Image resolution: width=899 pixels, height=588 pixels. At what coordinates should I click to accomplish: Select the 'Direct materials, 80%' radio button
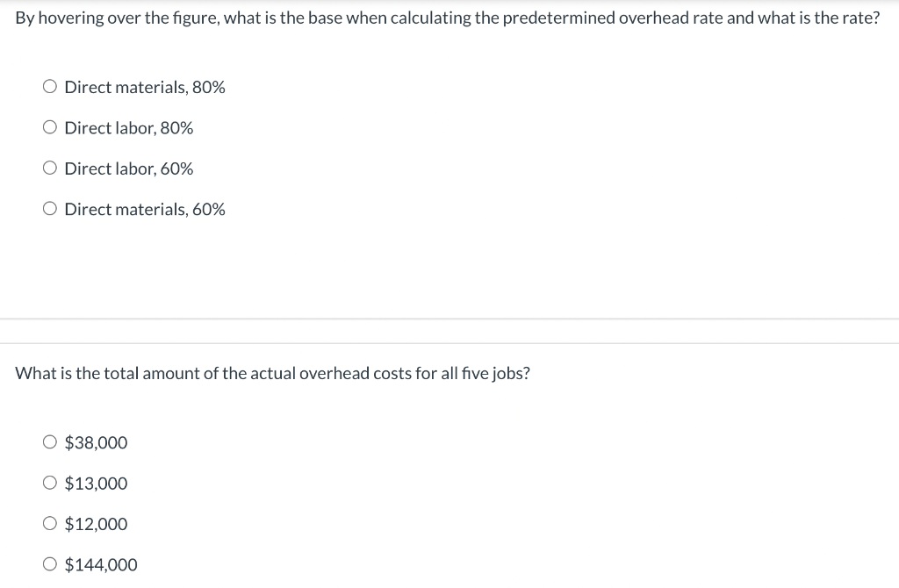coord(50,86)
